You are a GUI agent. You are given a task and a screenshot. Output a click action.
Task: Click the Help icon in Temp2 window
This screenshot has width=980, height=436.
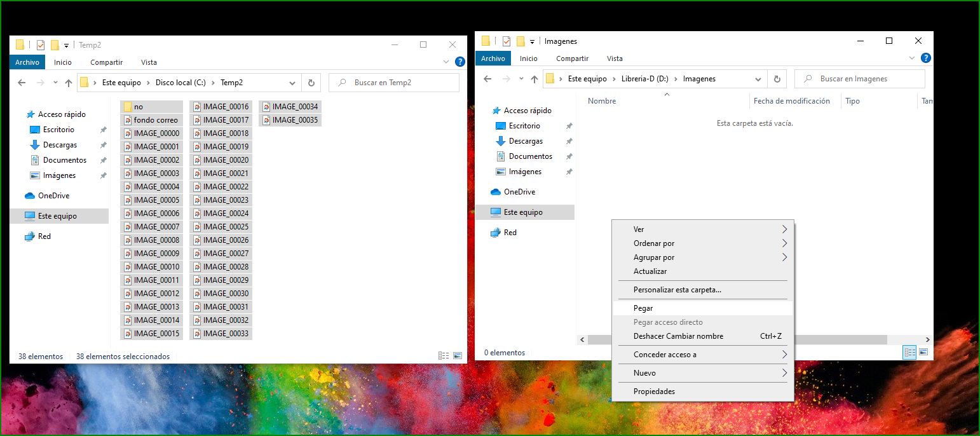click(460, 62)
